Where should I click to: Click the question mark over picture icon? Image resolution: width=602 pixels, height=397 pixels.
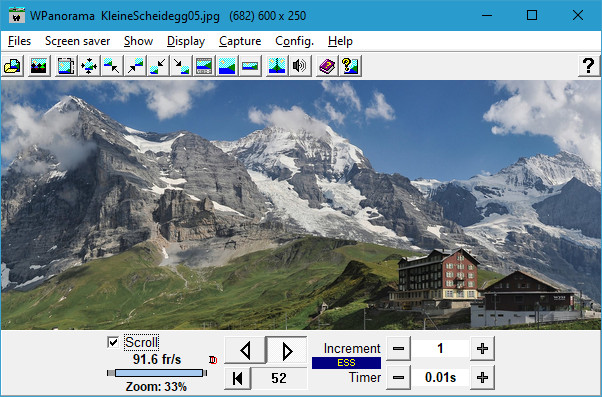pos(350,66)
